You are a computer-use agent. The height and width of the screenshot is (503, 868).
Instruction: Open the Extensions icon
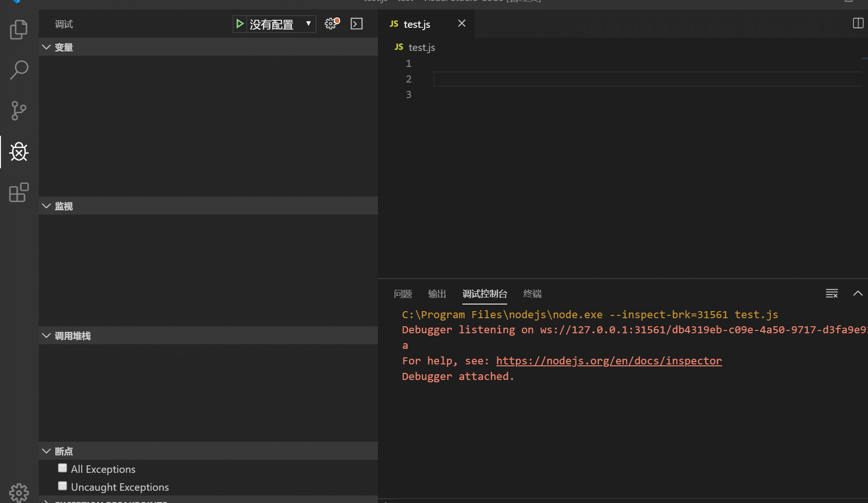(x=18, y=192)
